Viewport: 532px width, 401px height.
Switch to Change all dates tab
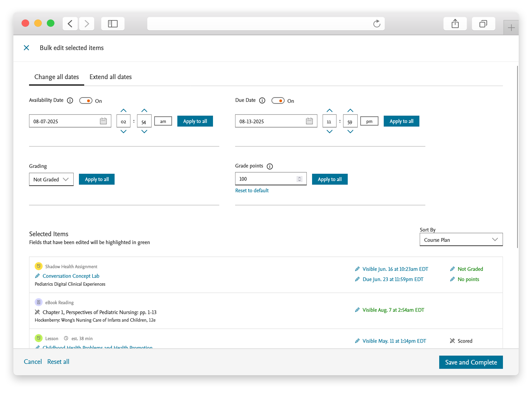(56, 77)
